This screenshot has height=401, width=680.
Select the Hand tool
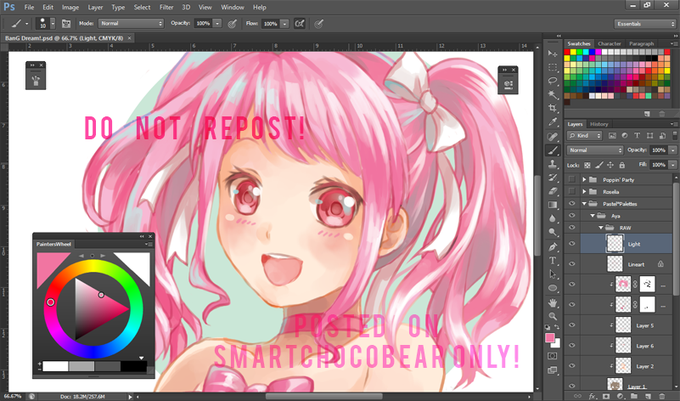552,303
